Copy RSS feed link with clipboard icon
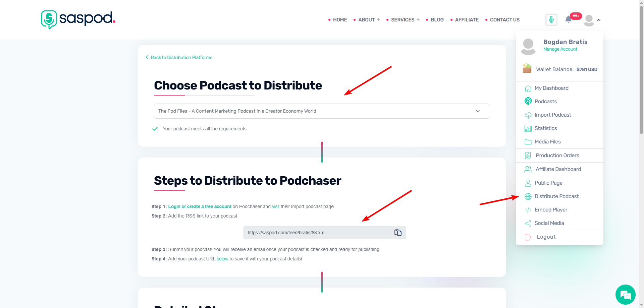The width and height of the screenshot is (644, 308). click(398, 233)
